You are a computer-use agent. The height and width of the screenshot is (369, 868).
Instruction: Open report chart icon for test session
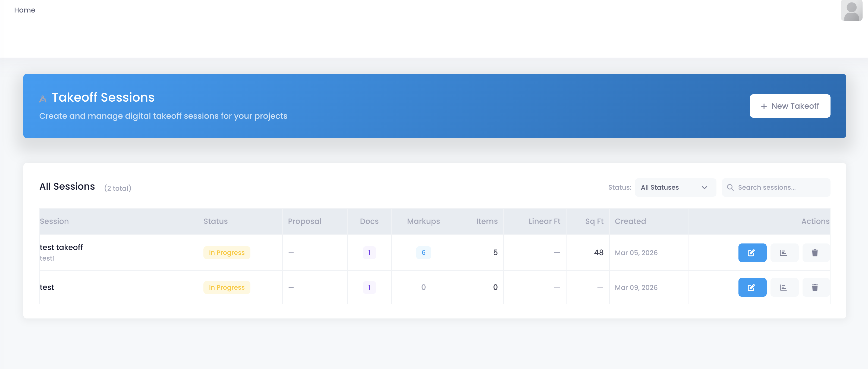(784, 287)
